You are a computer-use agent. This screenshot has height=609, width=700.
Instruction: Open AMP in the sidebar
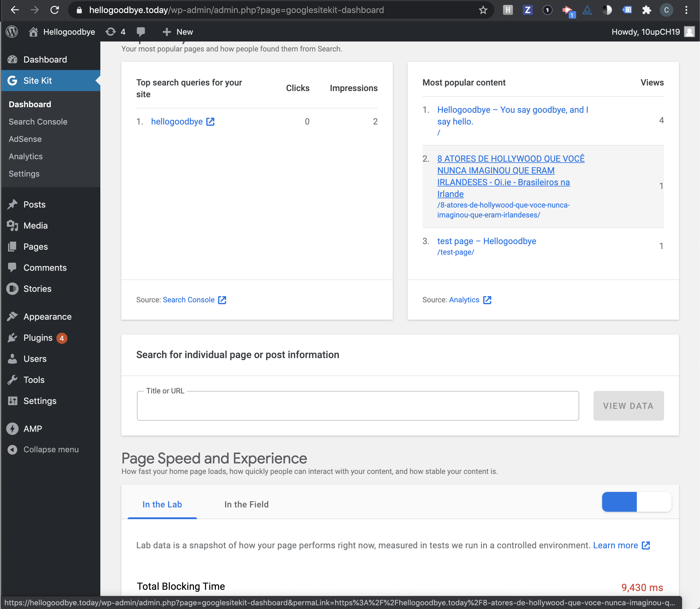[50, 429]
